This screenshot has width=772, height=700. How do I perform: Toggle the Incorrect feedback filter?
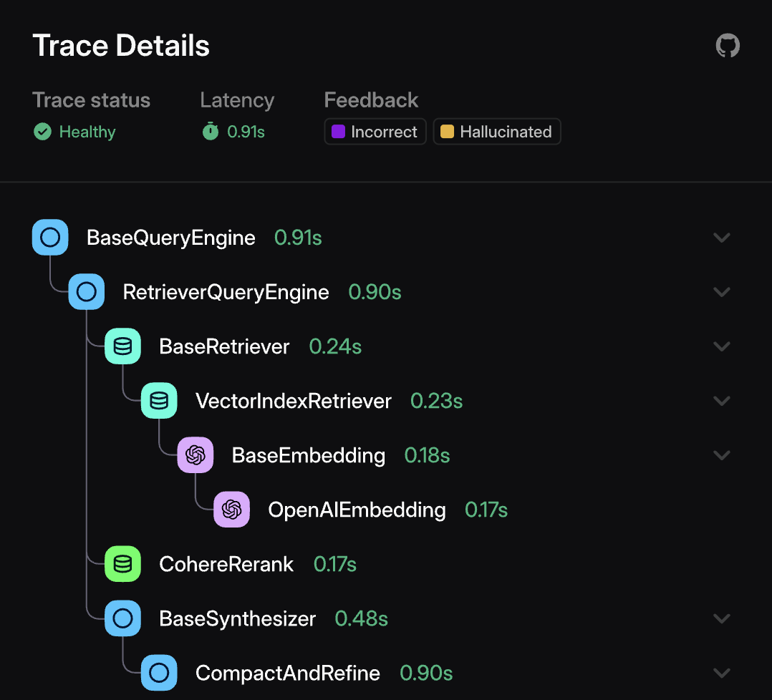pos(375,131)
